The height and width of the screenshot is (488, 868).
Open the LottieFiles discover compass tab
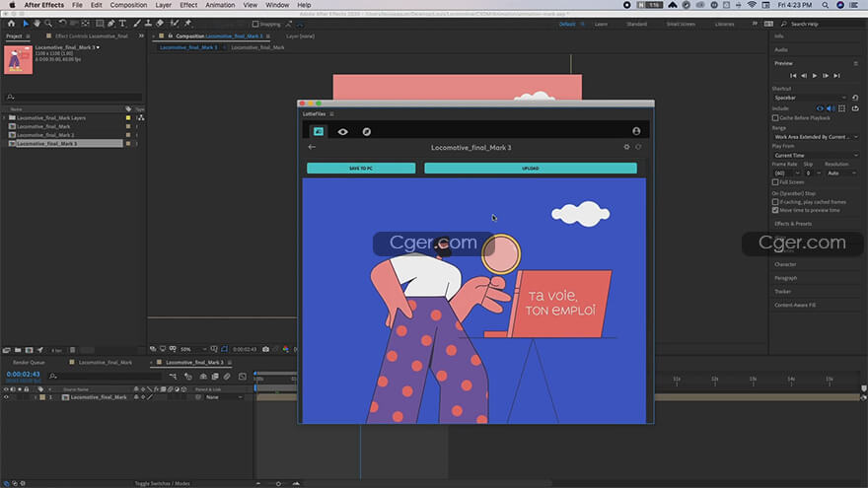[367, 132]
